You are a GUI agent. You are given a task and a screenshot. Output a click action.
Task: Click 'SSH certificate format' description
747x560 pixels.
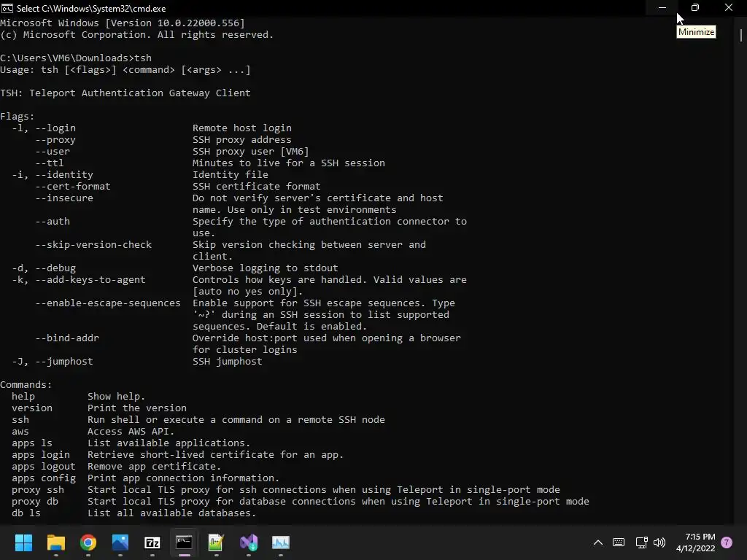(256, 187)
